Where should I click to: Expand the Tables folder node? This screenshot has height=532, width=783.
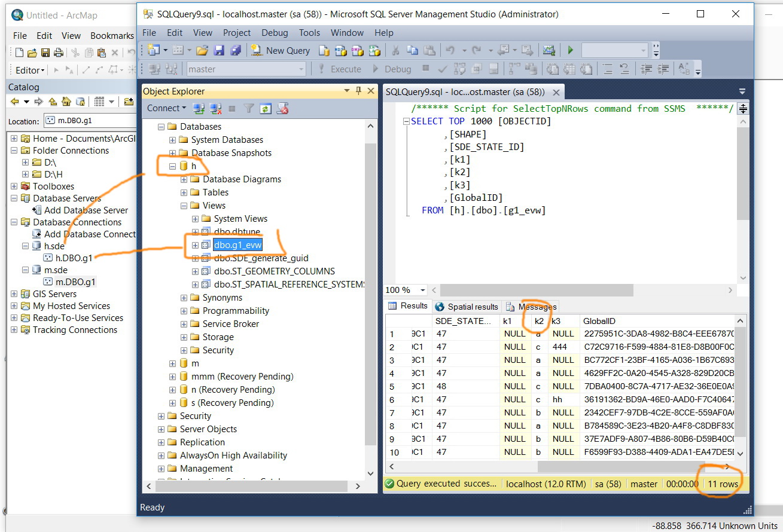click(x=184, y=192)
